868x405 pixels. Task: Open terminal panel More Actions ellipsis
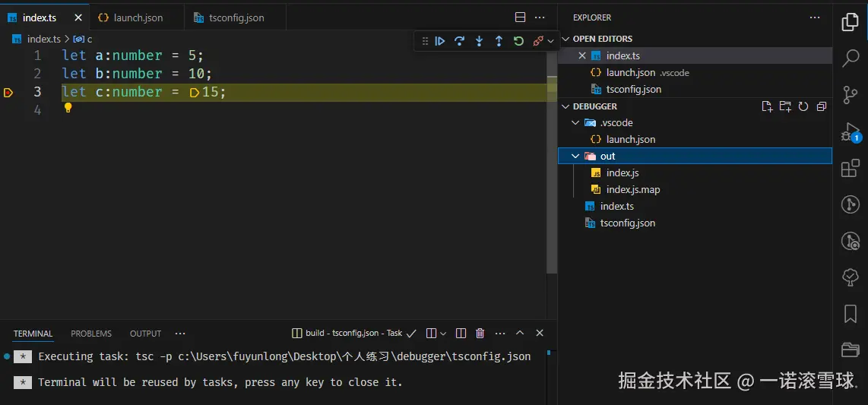[x=500, y=333]
